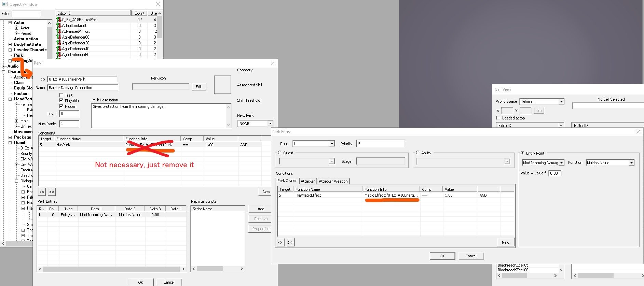This screenshot has height=286, width=644.
Task: Click the Level input field
Action: pos(69,114)
